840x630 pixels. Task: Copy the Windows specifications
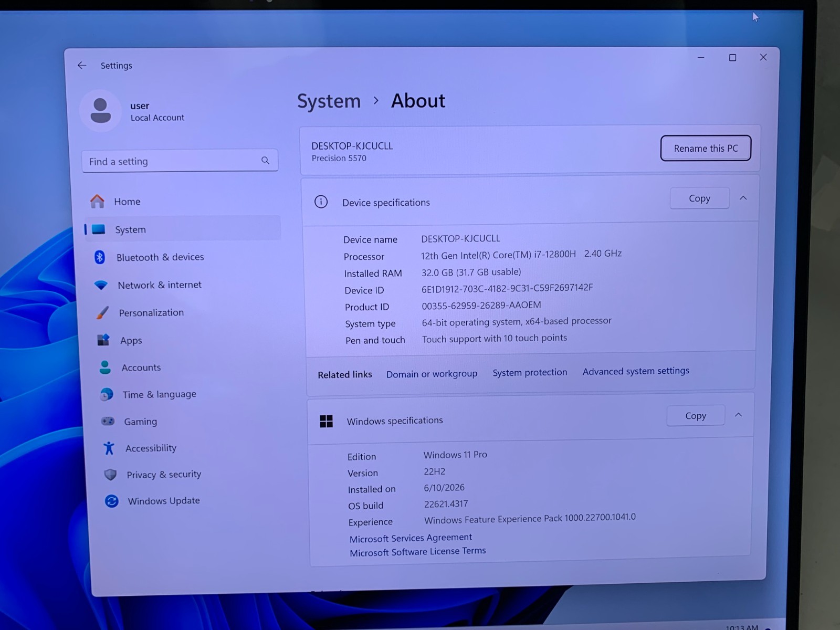click(x=696, y=415)
